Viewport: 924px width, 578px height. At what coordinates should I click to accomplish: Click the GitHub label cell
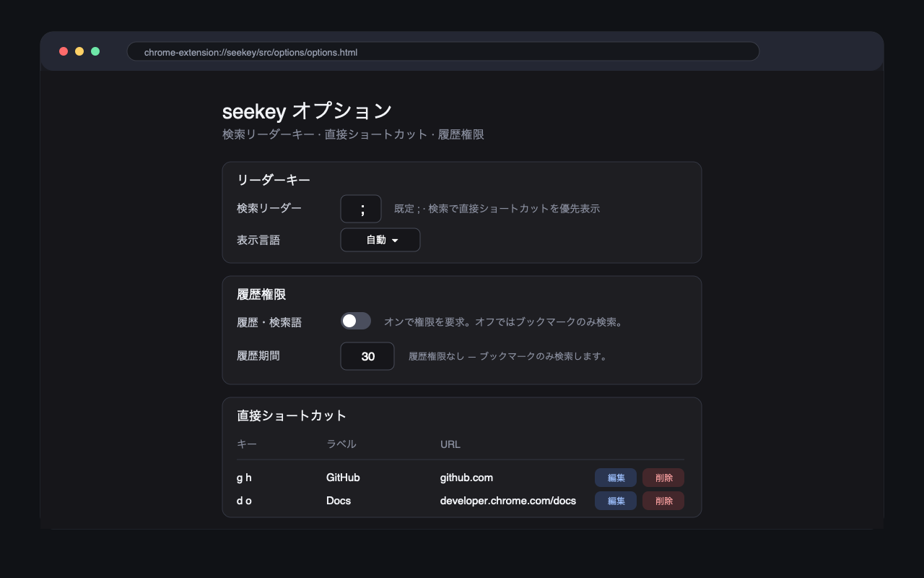point(343,478)
